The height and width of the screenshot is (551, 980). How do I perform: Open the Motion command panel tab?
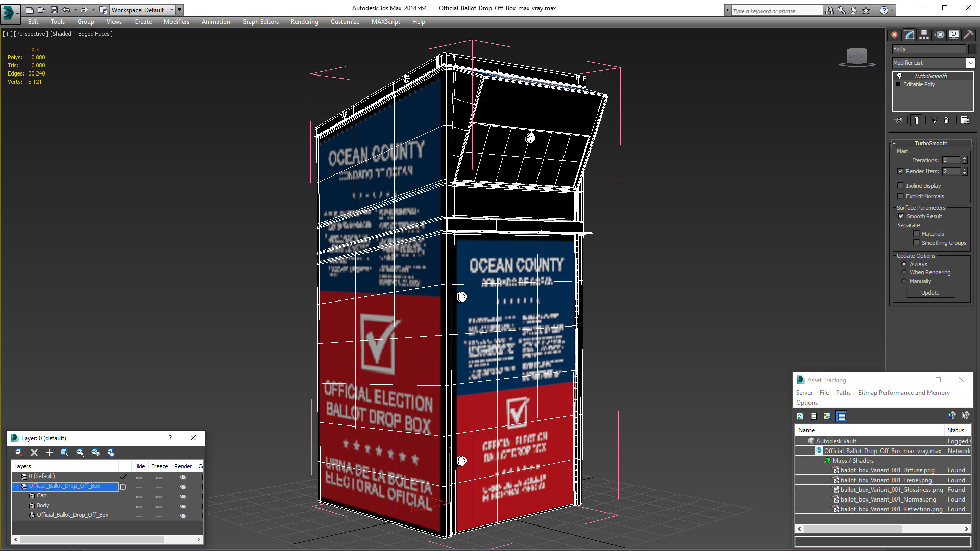pyautogui.click(x=940, y=35)
